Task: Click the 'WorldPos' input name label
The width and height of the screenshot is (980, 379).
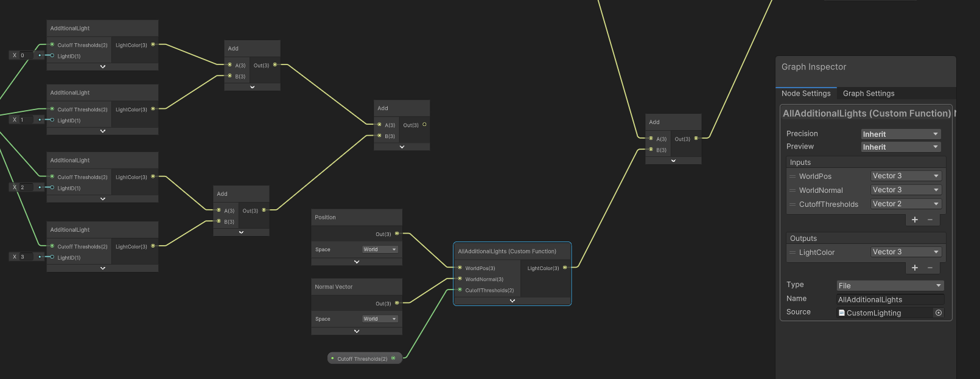Action: point(815,176)
